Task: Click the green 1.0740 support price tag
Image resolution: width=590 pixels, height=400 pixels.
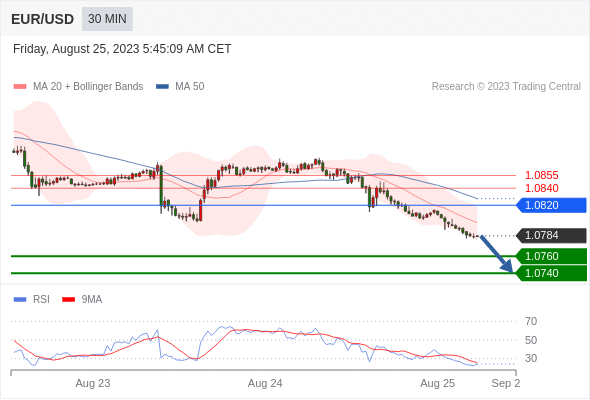Action: tap(551, 273)
